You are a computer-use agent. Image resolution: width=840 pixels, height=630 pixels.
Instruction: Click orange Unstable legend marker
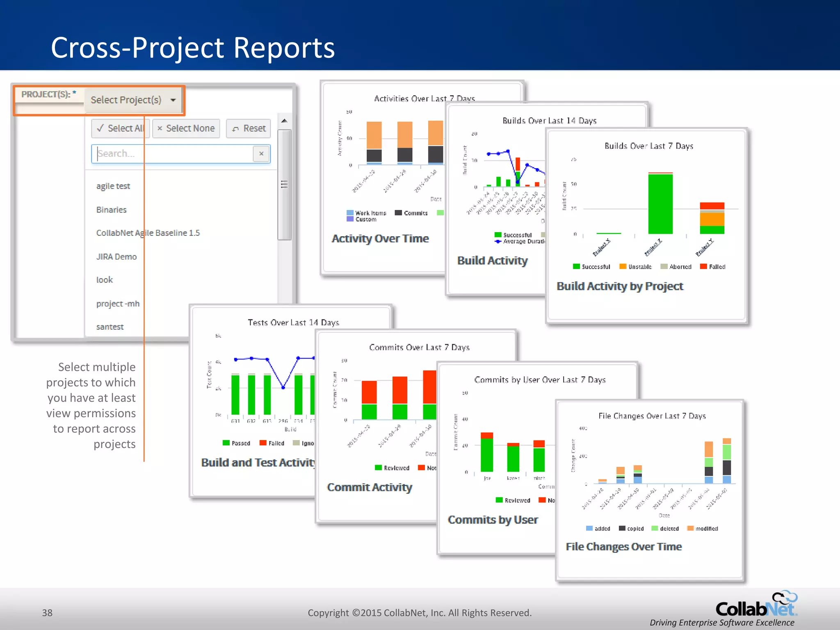point(623,267)
